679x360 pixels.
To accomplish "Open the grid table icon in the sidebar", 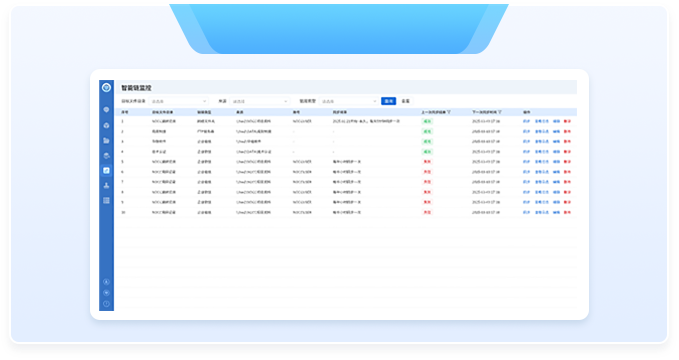I will pos(106,201).
